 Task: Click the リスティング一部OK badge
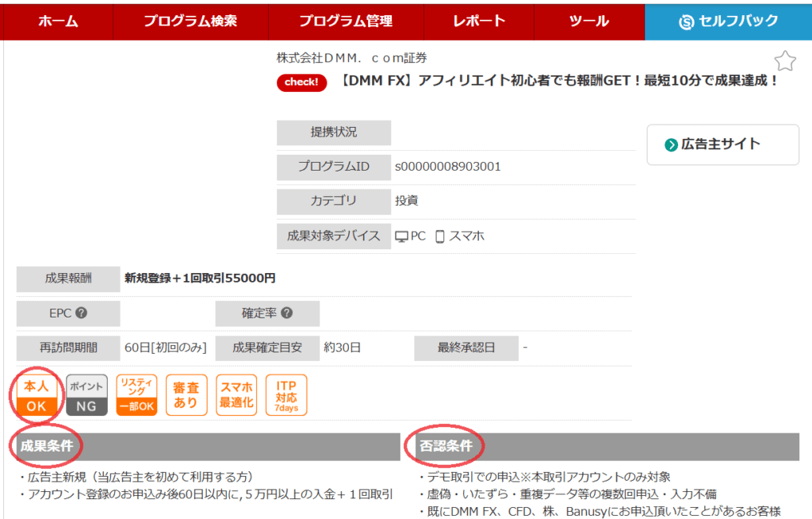136,395
